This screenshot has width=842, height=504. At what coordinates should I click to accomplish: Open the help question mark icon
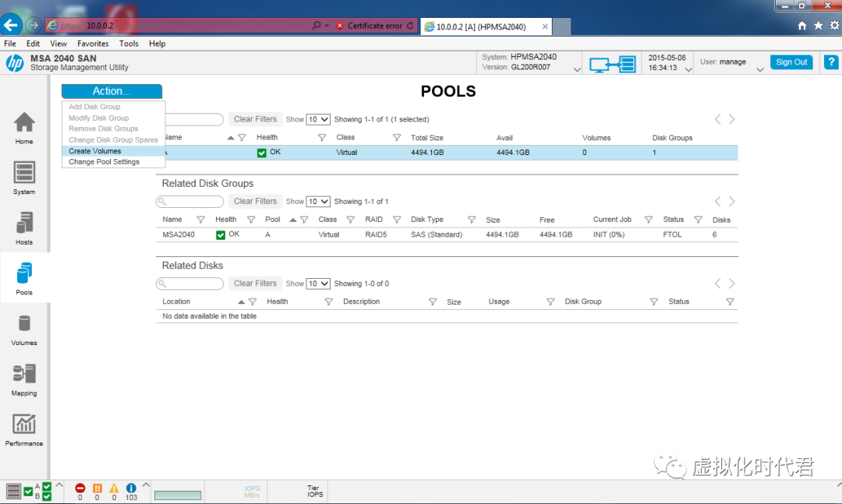(831, 62)
